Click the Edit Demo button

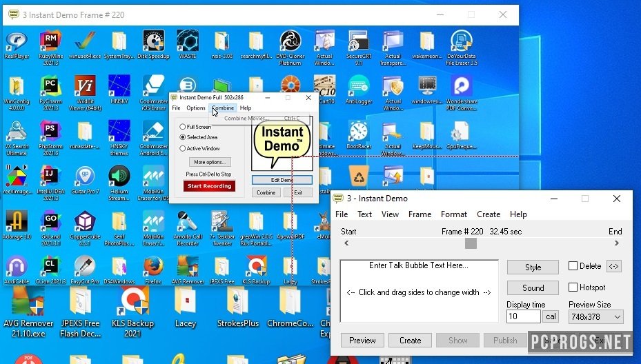click(x=282, y=180)
